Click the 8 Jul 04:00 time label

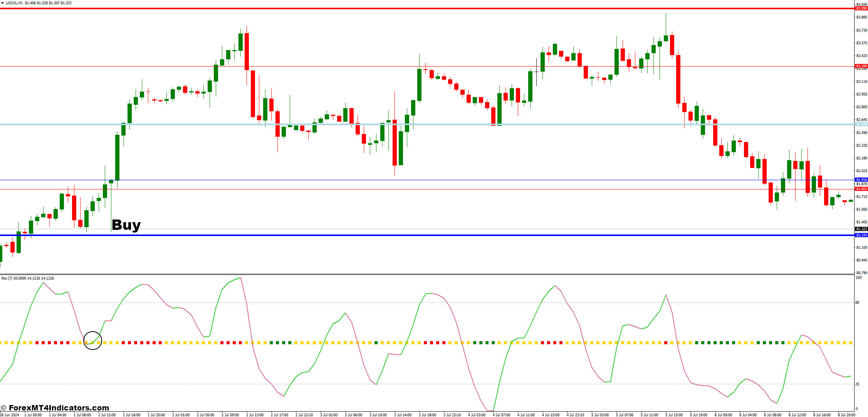[748, 415]
